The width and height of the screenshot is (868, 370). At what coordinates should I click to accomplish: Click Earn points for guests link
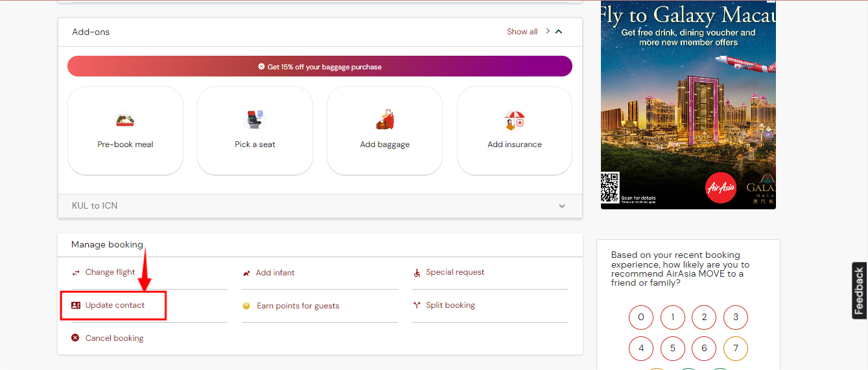(298, 306)
